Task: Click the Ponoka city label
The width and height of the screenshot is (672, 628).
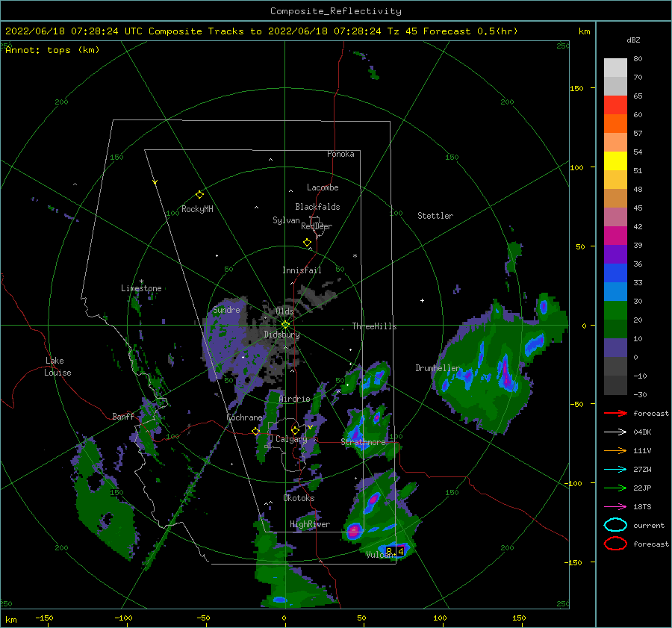Action: point(340,154)
